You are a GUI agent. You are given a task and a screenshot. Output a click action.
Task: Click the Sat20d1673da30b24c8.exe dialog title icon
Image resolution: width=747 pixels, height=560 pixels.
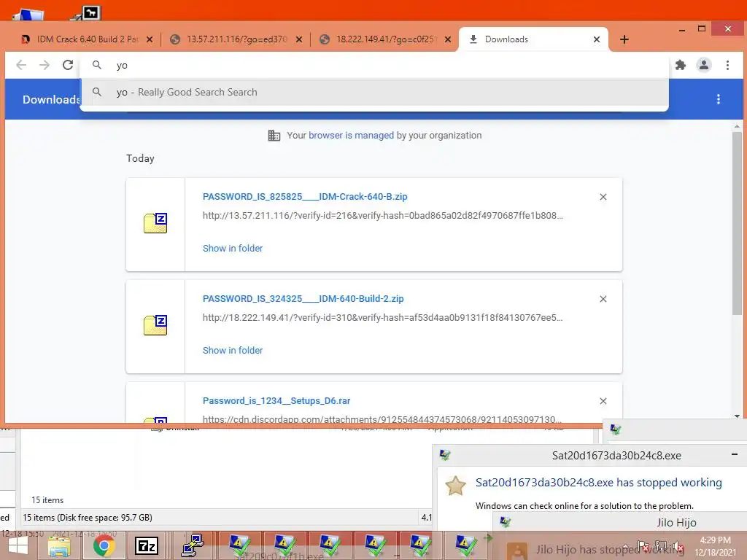point(445,455)
